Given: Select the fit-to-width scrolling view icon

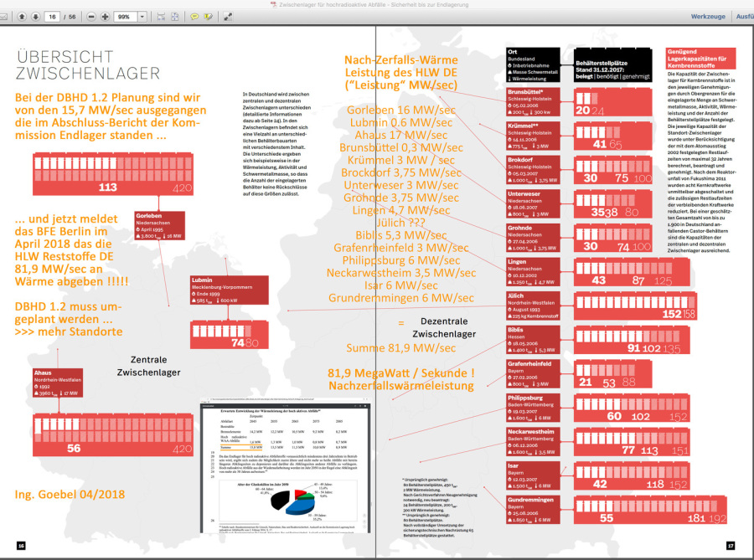Looking at the screenshot, I should click(x=161, y=17).
